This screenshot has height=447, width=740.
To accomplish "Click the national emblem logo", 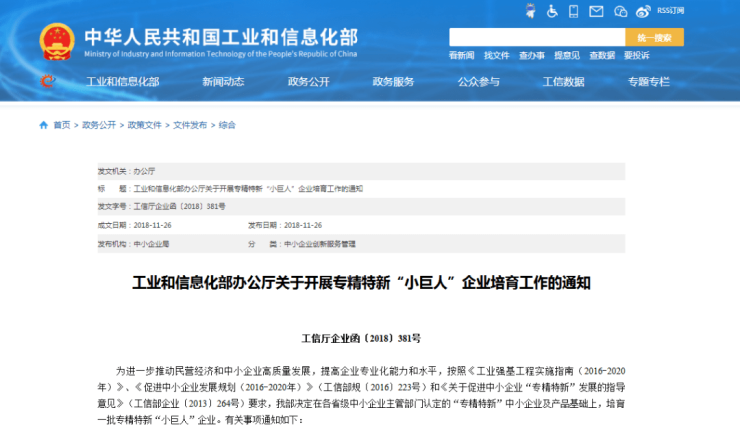I will 57,41.
